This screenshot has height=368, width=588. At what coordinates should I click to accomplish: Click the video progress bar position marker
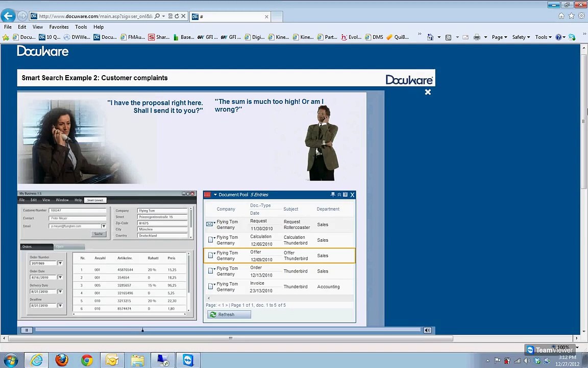[x=142, y=330]
